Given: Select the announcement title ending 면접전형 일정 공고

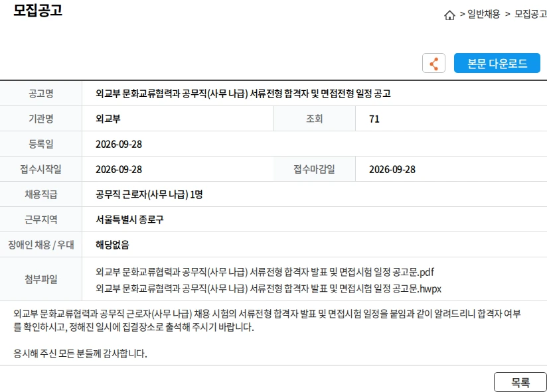Looking at the screenshot, I should tap(243, 94).
